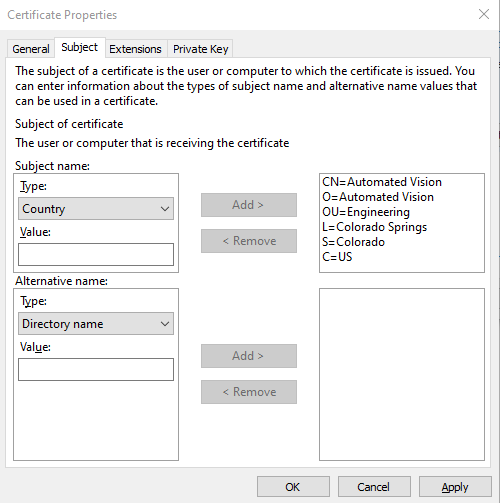Select the C=US entry
Image resolution: width=500 pixels, height=503 pixels.
tap(337, 257)
